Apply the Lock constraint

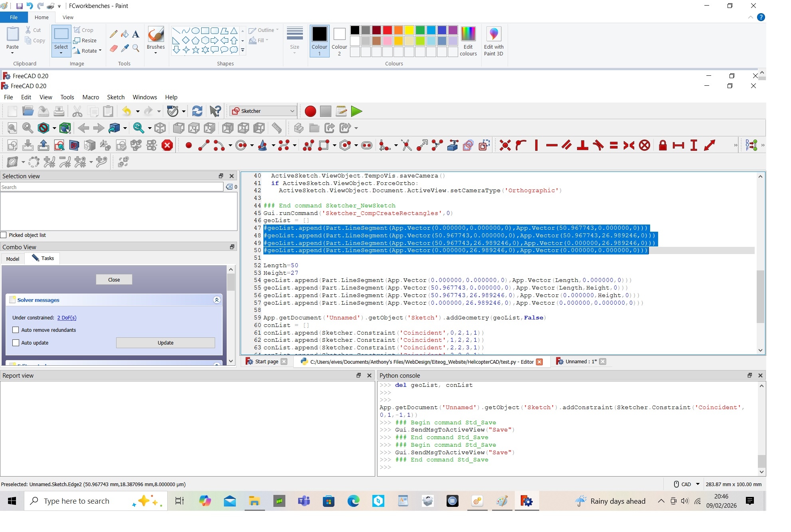coord(662,145)
